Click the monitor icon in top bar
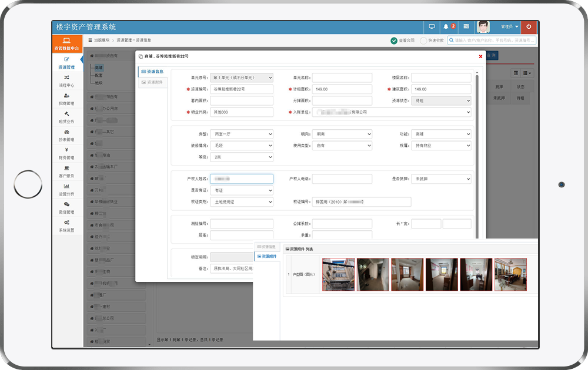Viewport: 588px width, 370px height. 432,26
